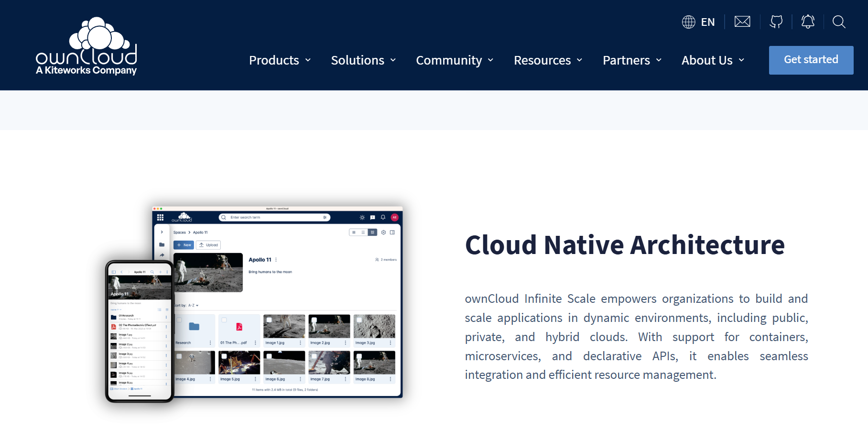The width and height of the screenshot is (868, 431).
Task: Click the Cloud Native Architecture heading
Action: coord(625,245)
